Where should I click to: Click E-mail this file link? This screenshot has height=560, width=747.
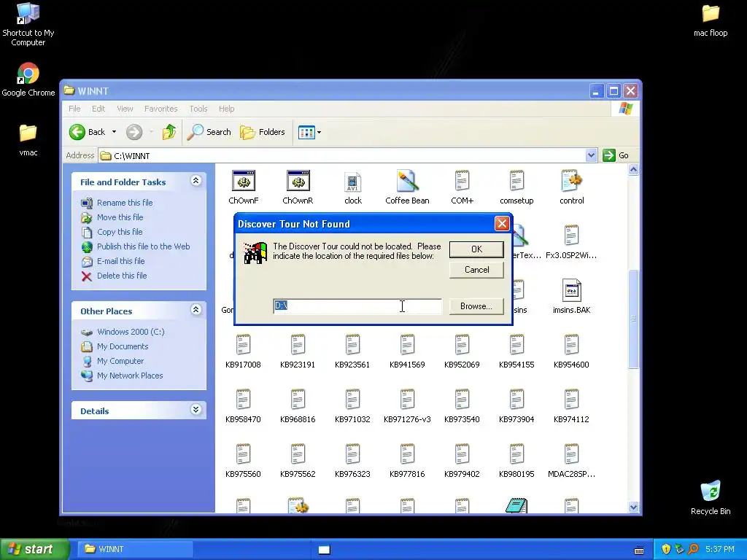coord(120,261)
